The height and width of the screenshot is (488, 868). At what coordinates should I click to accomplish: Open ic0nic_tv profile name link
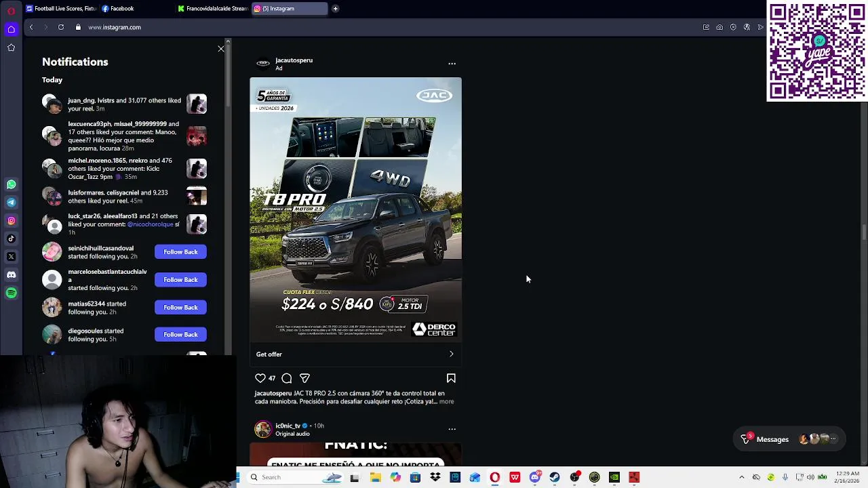pyautogui.click(x=288, y=426)
